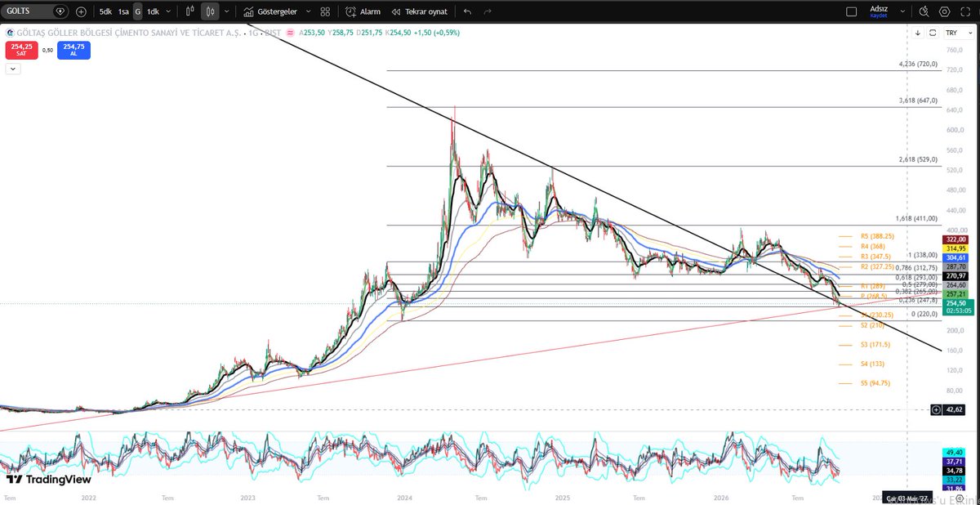Open the indicator templates grid icon
Screen dimensions: 980x505
coord(326,11)
